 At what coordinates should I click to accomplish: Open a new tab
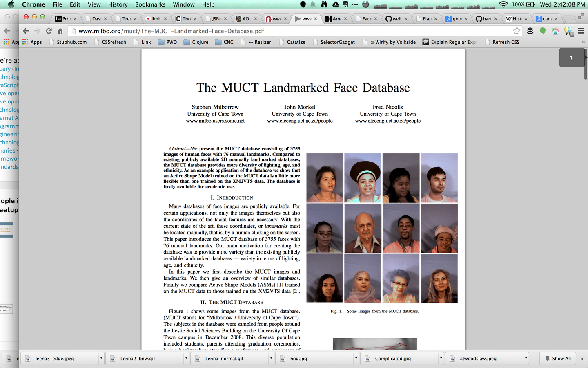coord(569,19)
